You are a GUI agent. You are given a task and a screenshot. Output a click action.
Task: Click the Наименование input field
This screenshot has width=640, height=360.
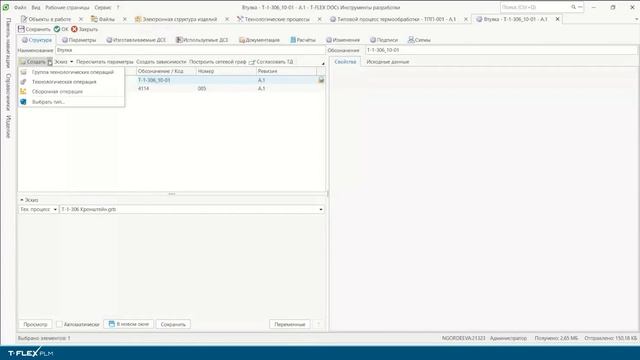[x=190, y=50]
